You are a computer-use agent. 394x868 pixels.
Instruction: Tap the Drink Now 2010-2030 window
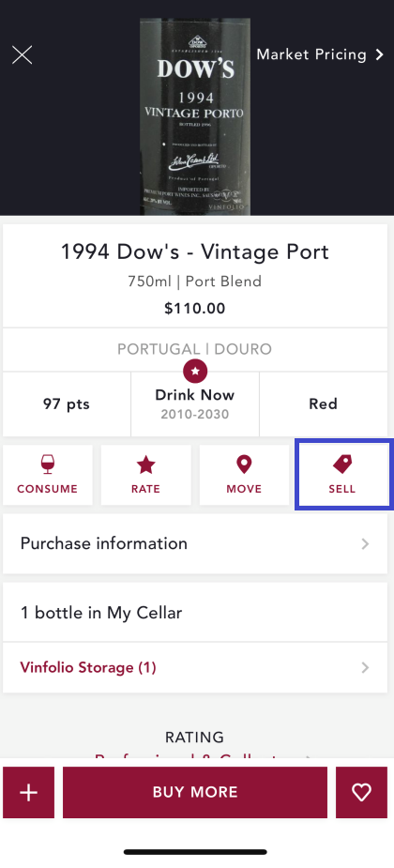[x=195, y=404]
